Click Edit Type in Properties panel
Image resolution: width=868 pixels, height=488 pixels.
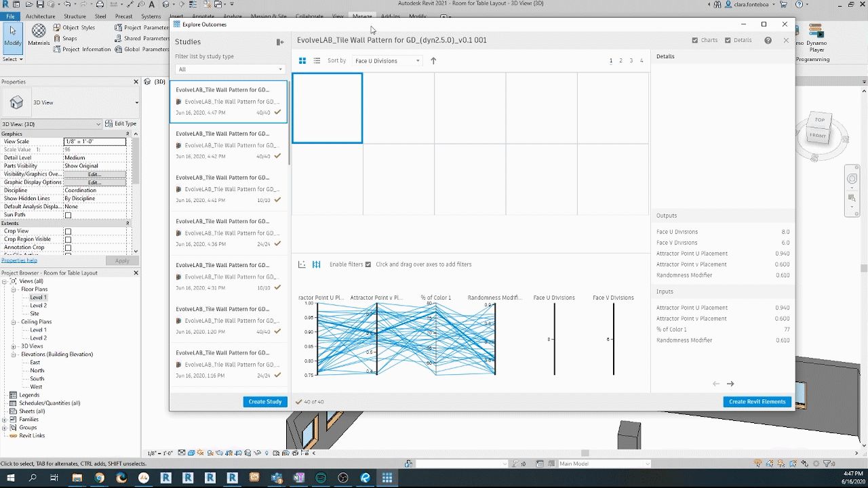click(x=121, y=124)
